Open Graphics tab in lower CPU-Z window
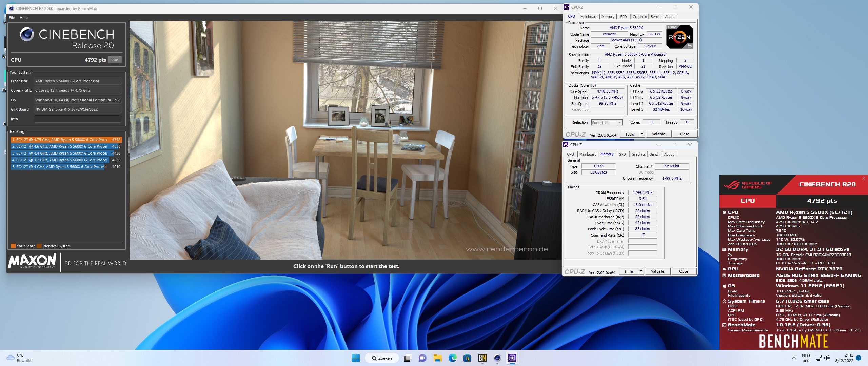This screenshot has width=868, height=366. pyautogui.click(x=639, y=154)
